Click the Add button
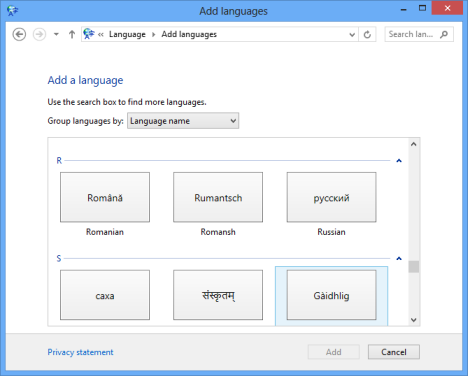 (334, 352)
